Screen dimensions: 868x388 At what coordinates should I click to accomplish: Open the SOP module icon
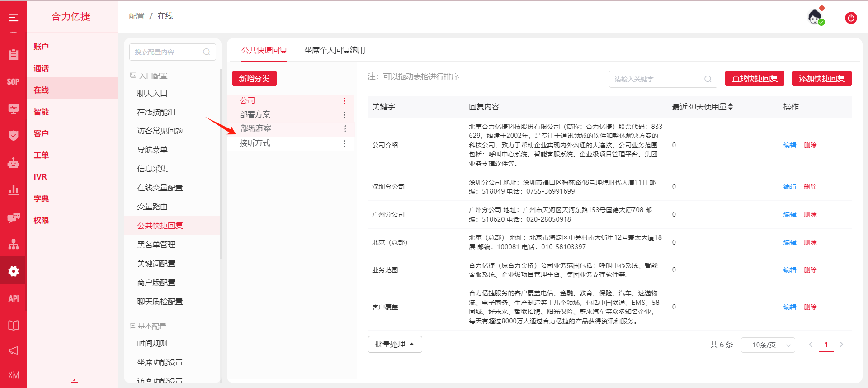click(x=14, y=82)
